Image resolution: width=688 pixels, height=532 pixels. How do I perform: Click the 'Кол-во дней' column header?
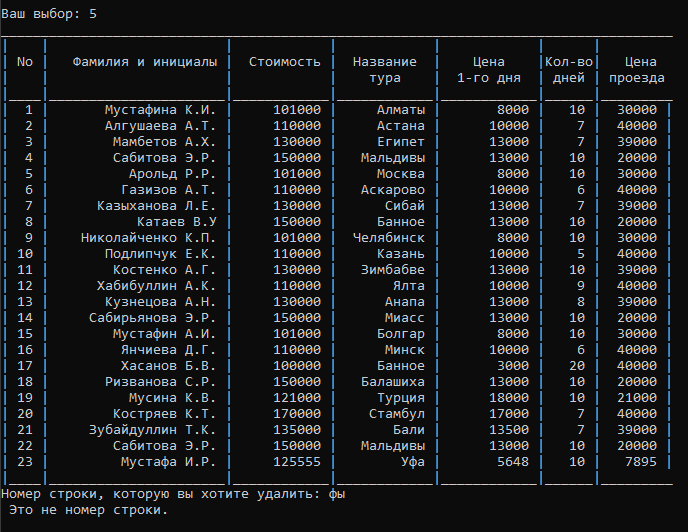(x=569, y=70)
